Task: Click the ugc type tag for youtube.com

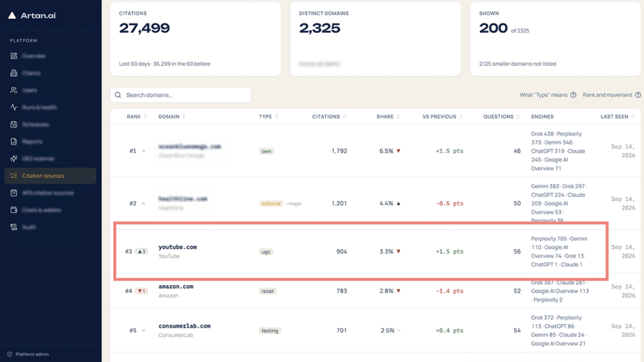Action: [x=266, y=251]
